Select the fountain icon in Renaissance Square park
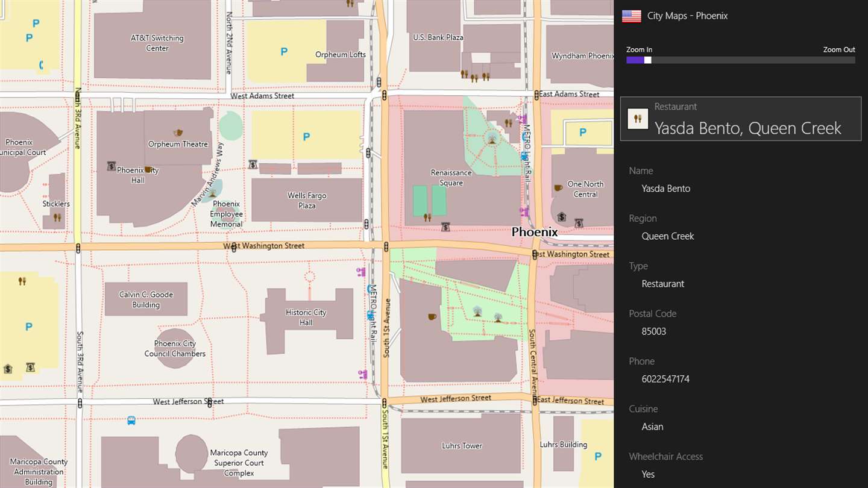 (492, 140)
